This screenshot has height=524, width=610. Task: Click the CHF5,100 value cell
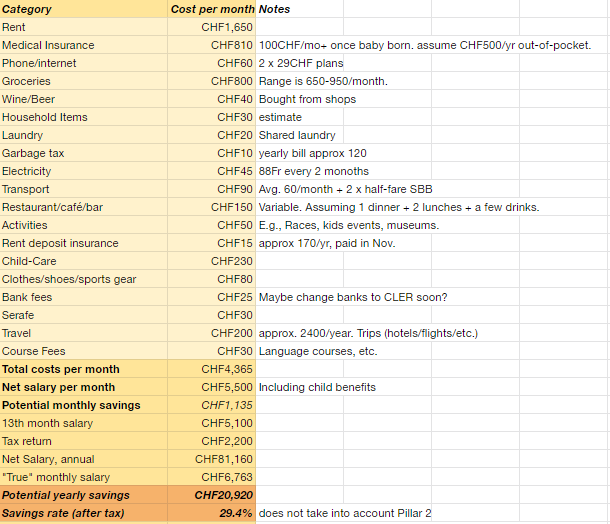point(212,423)
